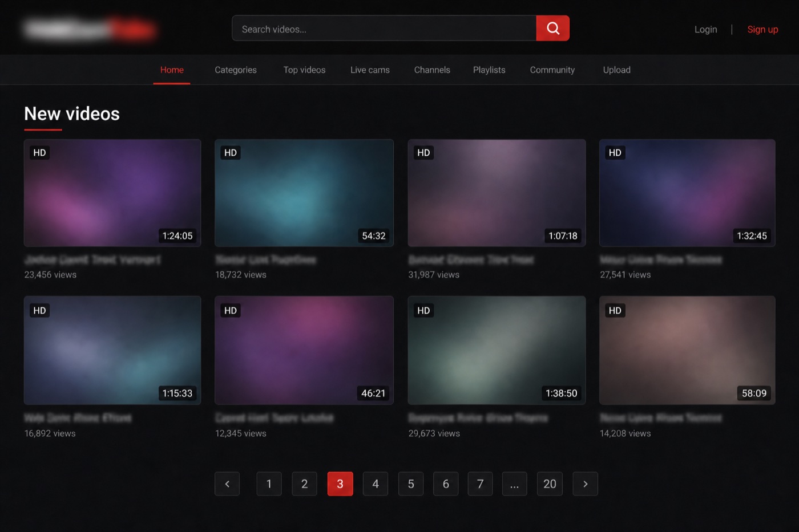Open video thumbnail with 23,456 views
The height and width of the screenshot is (532, 799).
click(112, 193)
